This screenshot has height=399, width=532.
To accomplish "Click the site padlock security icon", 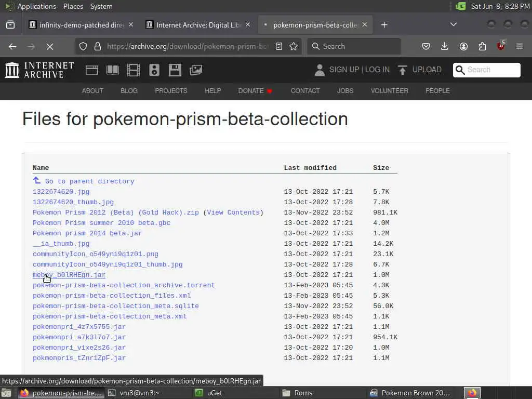I will click(x=98, y=46).
